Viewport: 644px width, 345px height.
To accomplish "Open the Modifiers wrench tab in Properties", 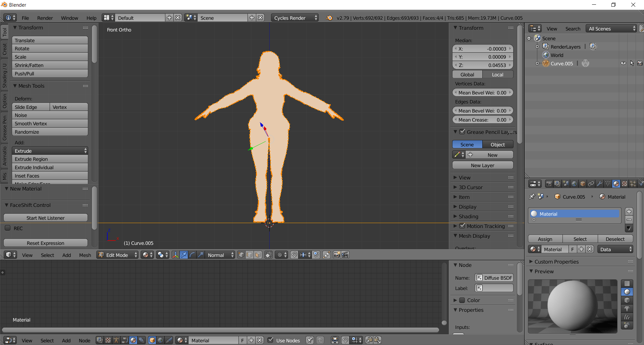I will [599, 184].
